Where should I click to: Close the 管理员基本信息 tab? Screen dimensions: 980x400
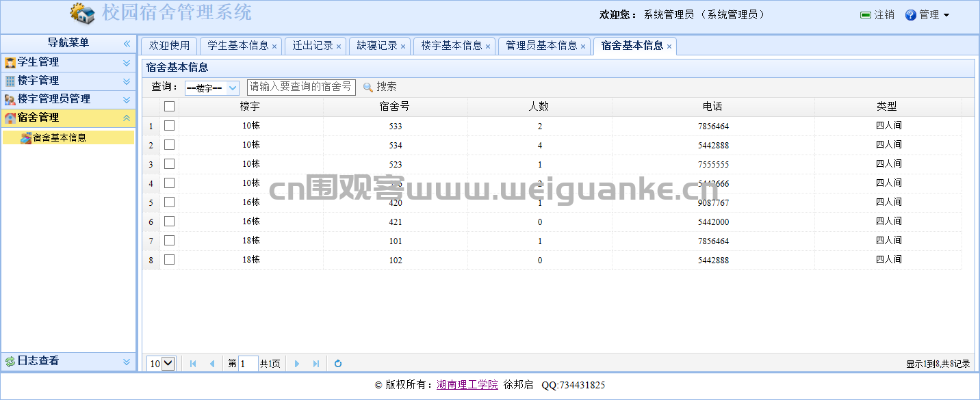click(583, 46)
